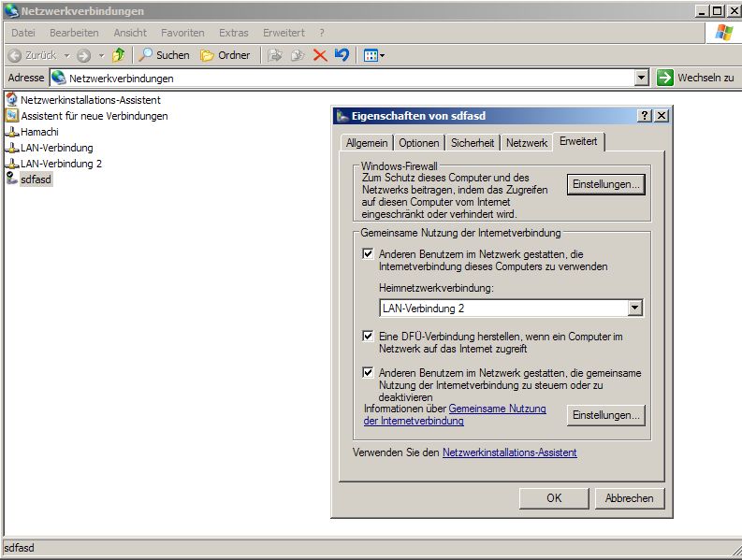Click the blue undo arrow toolbar icon
Viewport: 742px width, 560px height.
tap(342, 55)
